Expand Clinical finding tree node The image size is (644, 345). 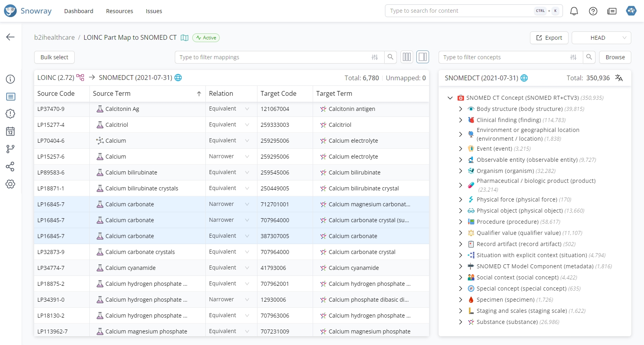[x=460, y=120]
